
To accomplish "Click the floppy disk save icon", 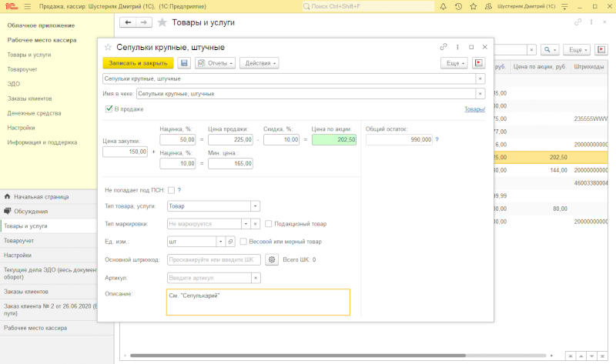I will (184, 63).
